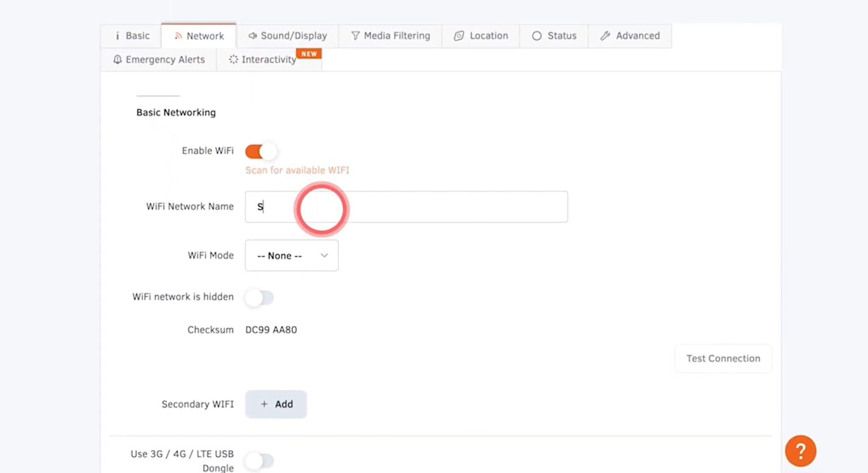Viewport: 868px width, 473px height.
Task: Click the speaker icon for Sound/Display
Action: click(x=253, y=36)
